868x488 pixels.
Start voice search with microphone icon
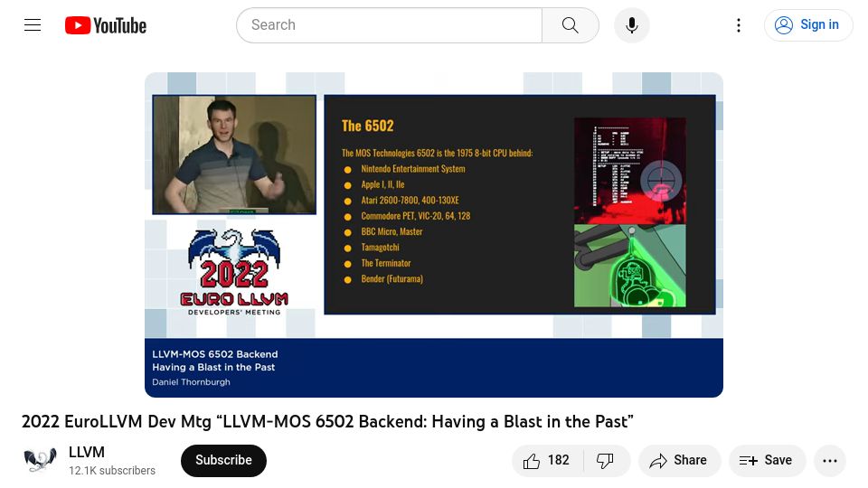(632, 25)
